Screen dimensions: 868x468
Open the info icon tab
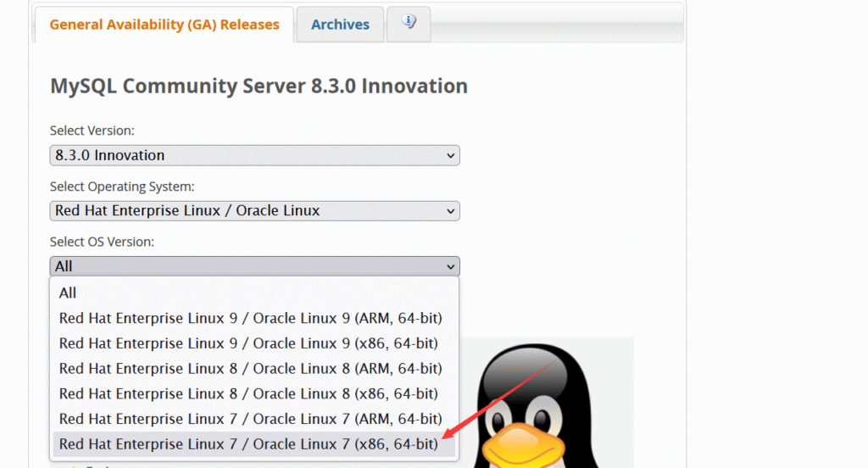[x=409, y=24]
